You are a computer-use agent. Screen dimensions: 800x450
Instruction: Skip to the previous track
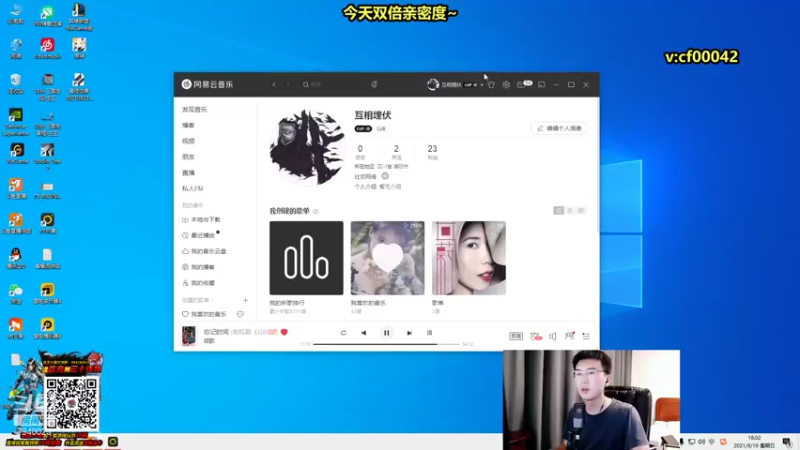click(364, 333)
